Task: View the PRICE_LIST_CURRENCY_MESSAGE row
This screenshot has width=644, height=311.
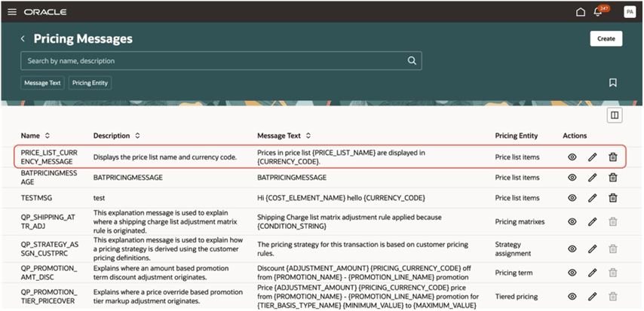Action: [x=572, y=157]
